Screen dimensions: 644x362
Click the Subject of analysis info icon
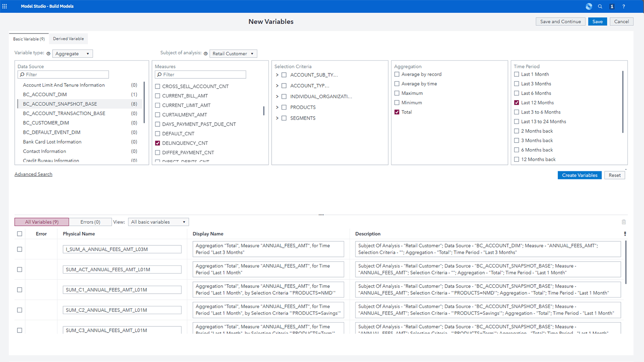206,53
